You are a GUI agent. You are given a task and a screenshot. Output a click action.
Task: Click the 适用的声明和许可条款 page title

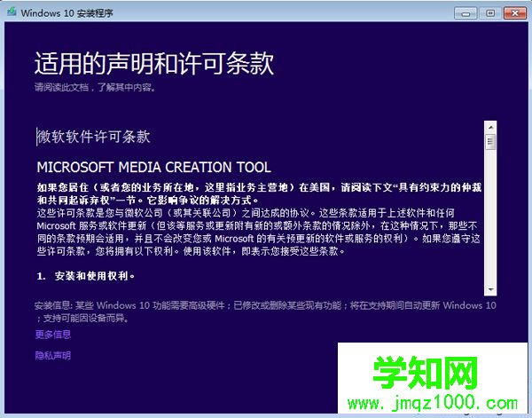[x=154, y=63]
